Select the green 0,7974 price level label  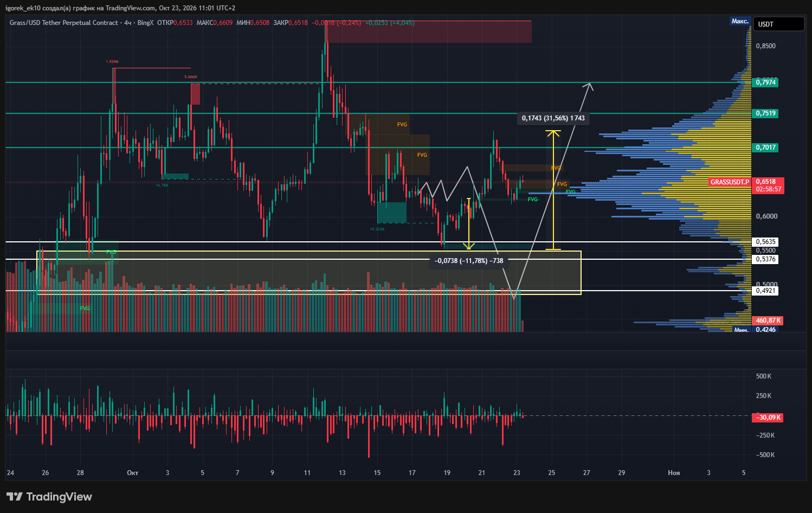click(766, 82)
